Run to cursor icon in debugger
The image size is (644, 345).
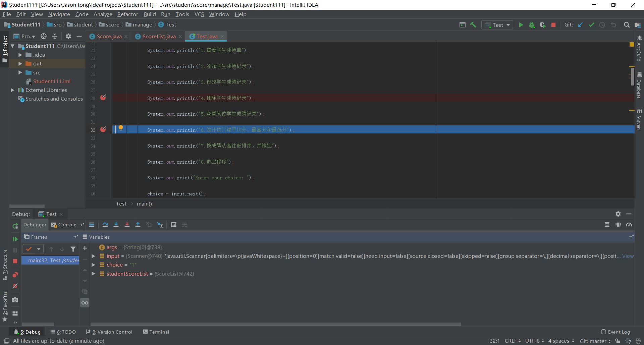pyautogui.click(x=160, y=225)
